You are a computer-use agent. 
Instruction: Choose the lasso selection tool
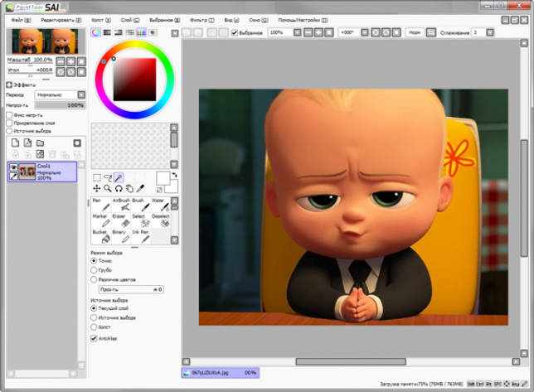tap(108, 177)
